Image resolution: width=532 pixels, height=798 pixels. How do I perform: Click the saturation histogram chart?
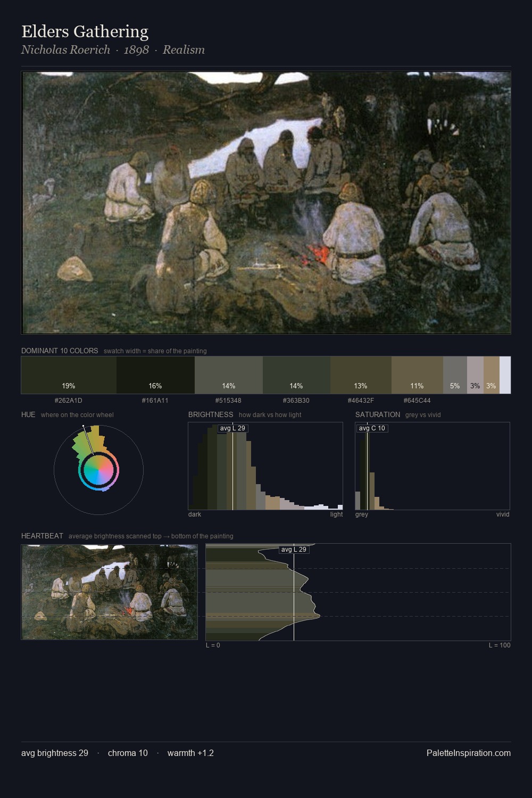433,466
